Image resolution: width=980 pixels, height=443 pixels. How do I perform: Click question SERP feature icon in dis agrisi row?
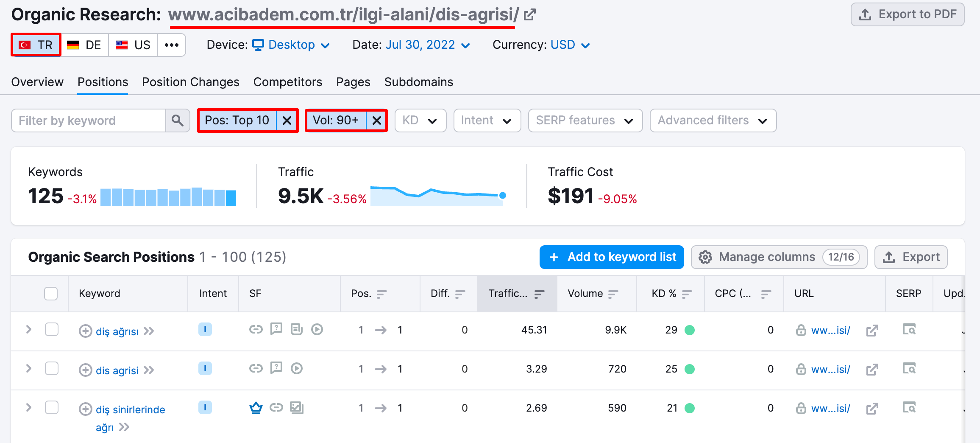coord(276,368)
